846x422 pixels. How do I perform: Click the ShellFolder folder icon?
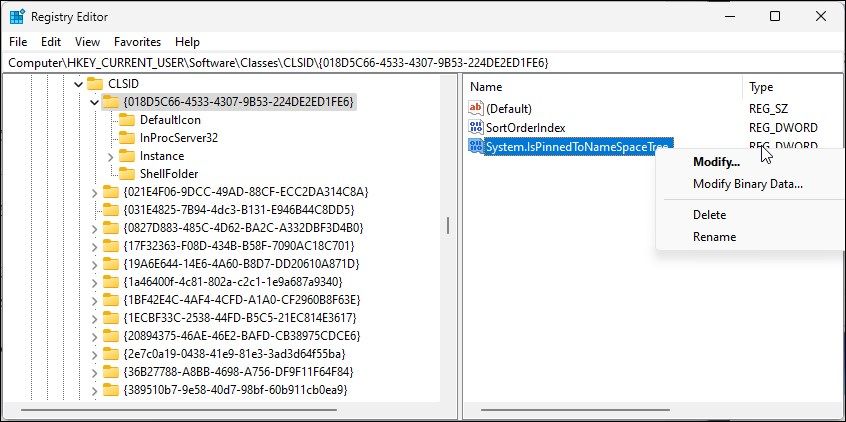pyautogui.click(x=127, y=174)
